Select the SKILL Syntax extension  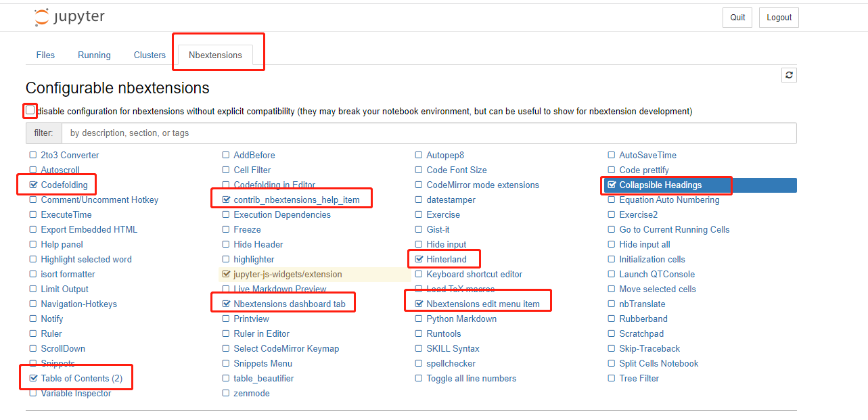point(453,348)
